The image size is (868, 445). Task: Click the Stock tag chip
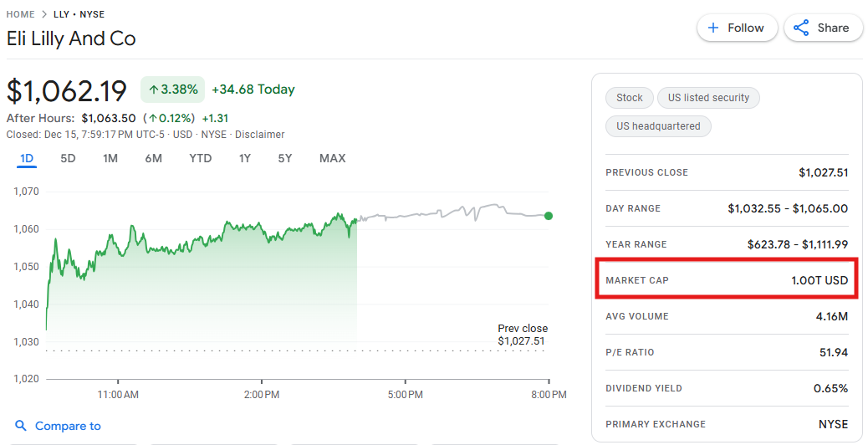[629, 98]
